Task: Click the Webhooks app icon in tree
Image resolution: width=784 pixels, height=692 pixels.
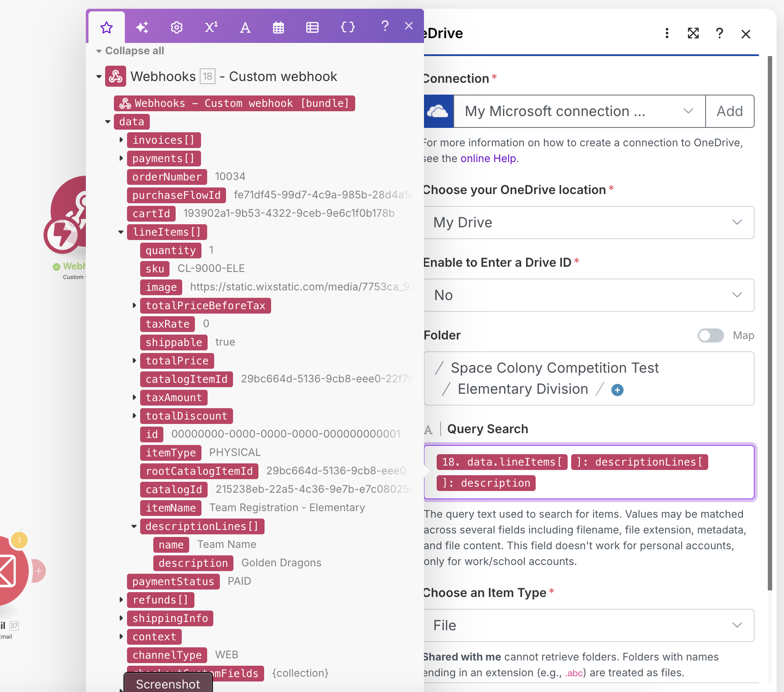Action: [x=116, y=76]
